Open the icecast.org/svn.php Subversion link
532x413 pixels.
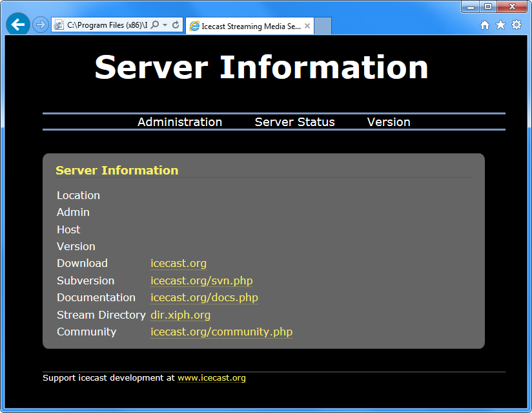[x=201, y=281]
